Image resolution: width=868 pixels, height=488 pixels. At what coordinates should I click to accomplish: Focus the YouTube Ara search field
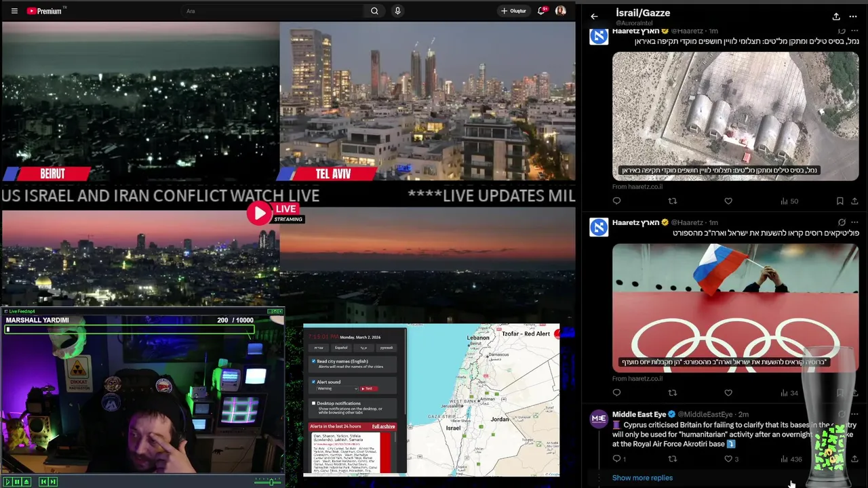(x=271, y=11)
